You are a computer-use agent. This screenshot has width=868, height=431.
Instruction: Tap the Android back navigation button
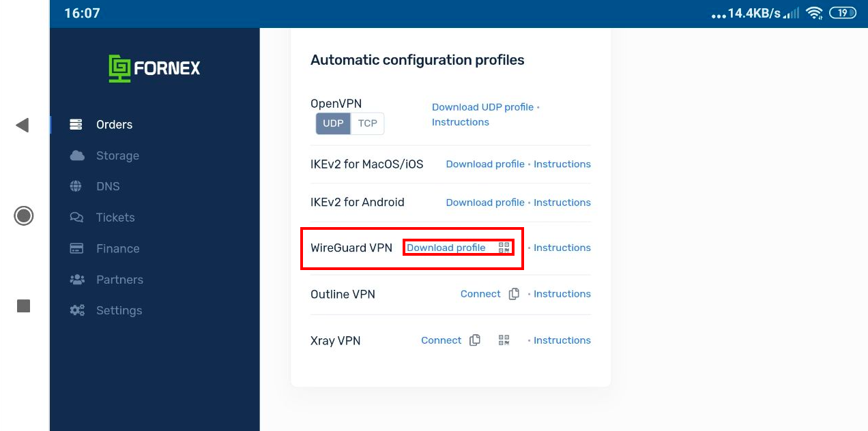(23, 125)
